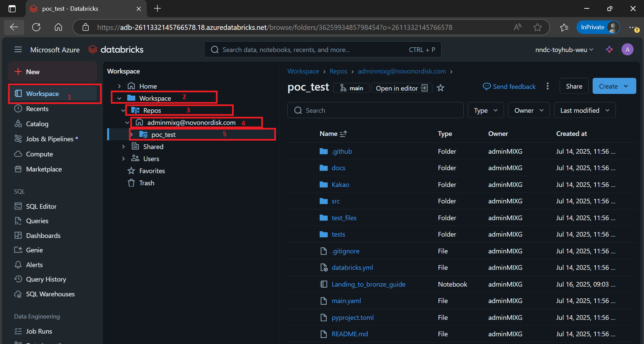Click the Databricks Assistant sparkle icon
The width and height of the screenshot is (644, 344).
tap(609, 50)
